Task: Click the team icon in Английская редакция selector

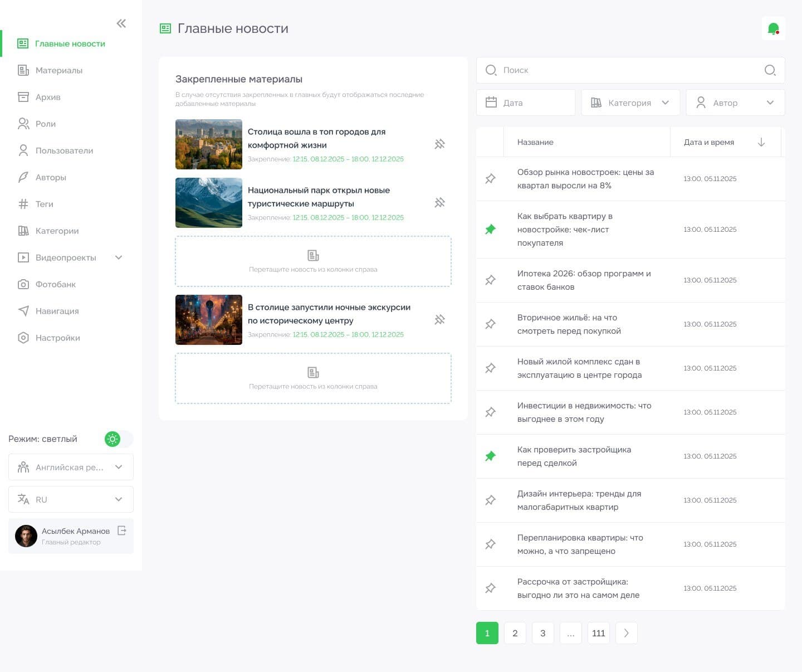Action: [23, 468]
